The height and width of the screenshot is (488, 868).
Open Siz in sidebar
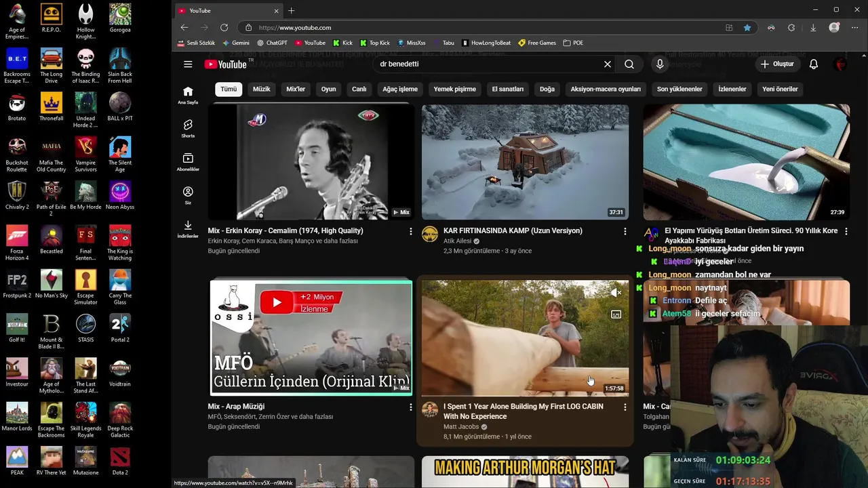coord(188,196)
